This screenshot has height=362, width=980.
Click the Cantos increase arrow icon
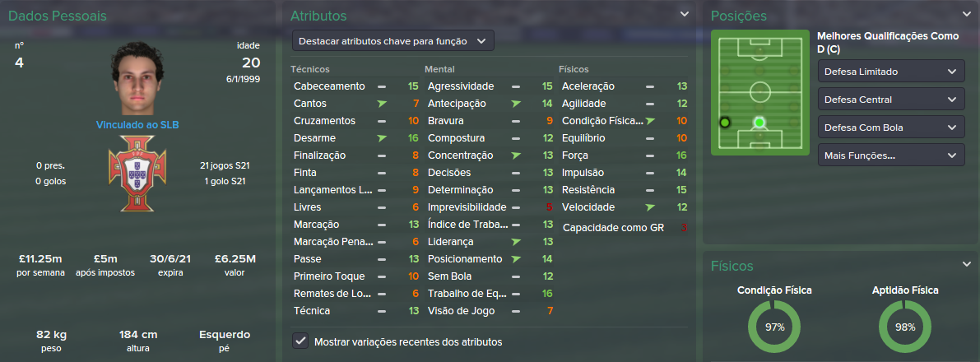click(381, 104)
